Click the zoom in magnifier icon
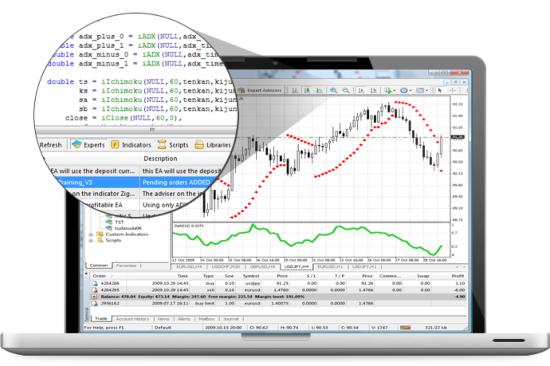 333,91
